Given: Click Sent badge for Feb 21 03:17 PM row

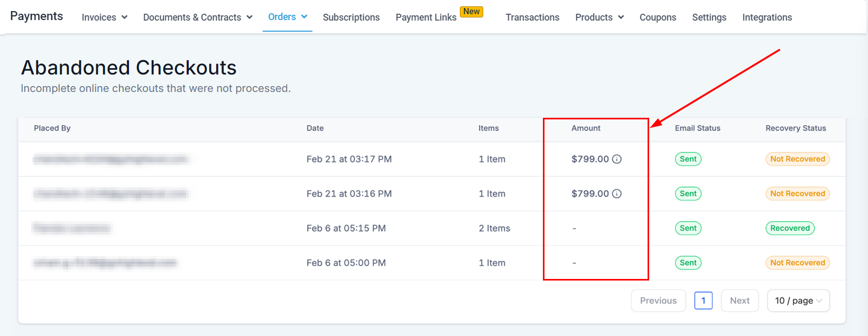Looking at the screenshot, I should click(x=688, y=159).
